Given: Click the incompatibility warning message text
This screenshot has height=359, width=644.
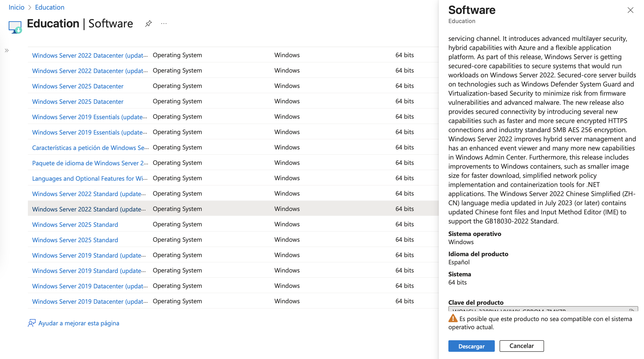Looking at the screenshot, I should (x=540, y=323).
